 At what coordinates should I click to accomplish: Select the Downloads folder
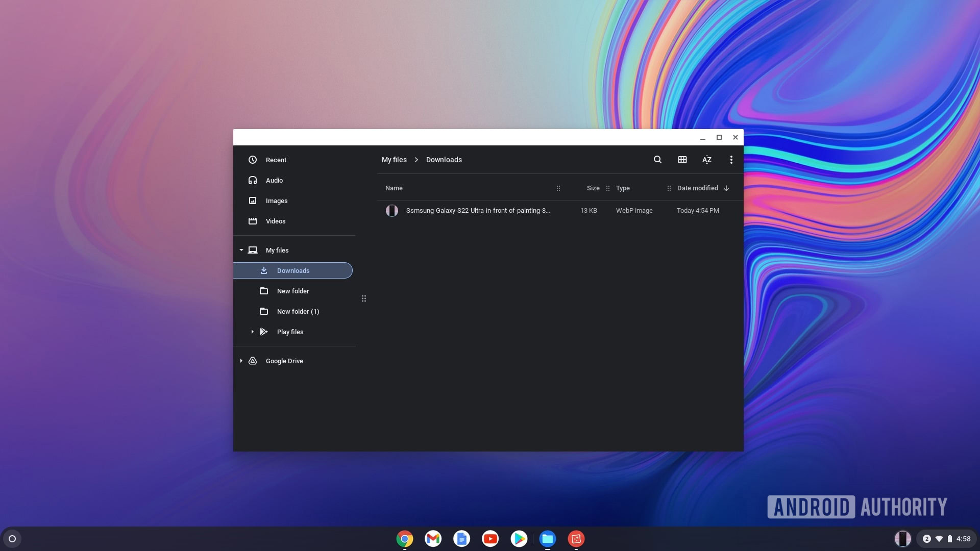click(x=293, y=270)
